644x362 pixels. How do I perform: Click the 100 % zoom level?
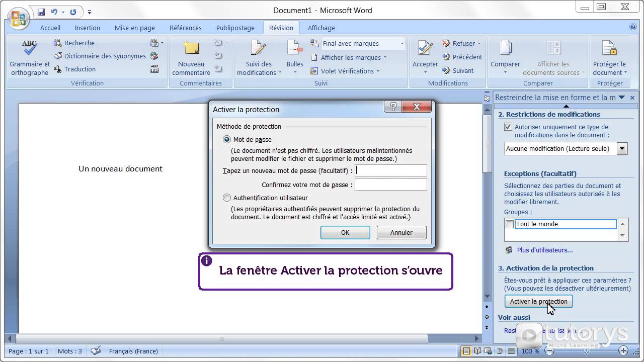tap(530, 351)
